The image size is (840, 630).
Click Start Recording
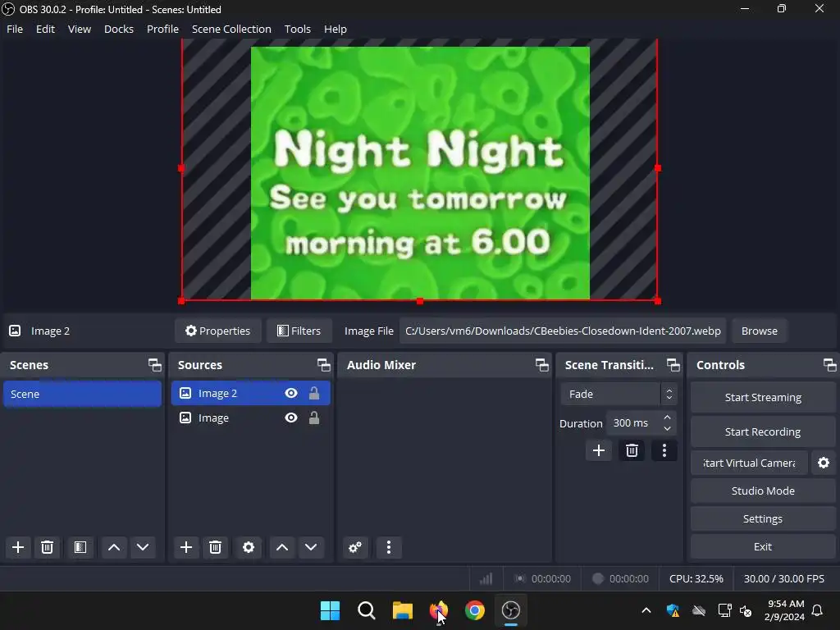coord(763,431)
